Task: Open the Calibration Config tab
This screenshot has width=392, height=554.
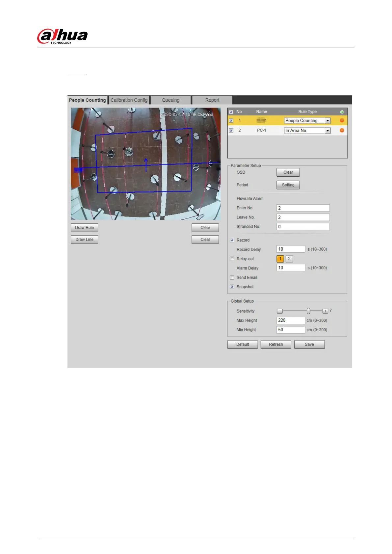Action: (x=129, y=100)
